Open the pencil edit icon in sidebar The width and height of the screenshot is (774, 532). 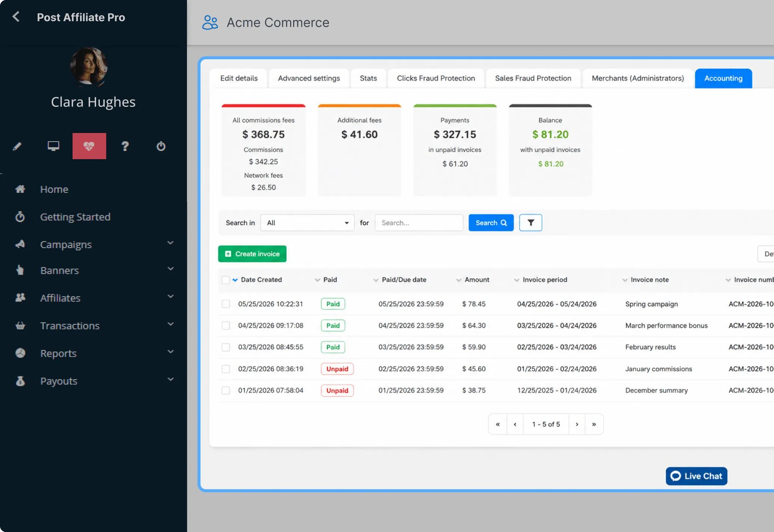[x=17, y=146]
